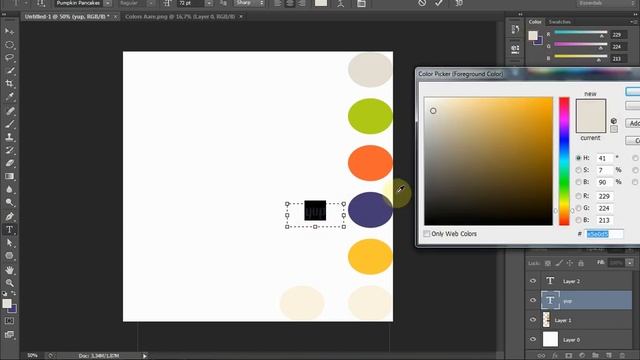The image size is (640, 360).
Task: Select the Brush tool
Action: pyautogui.click(x=9, y=124)
